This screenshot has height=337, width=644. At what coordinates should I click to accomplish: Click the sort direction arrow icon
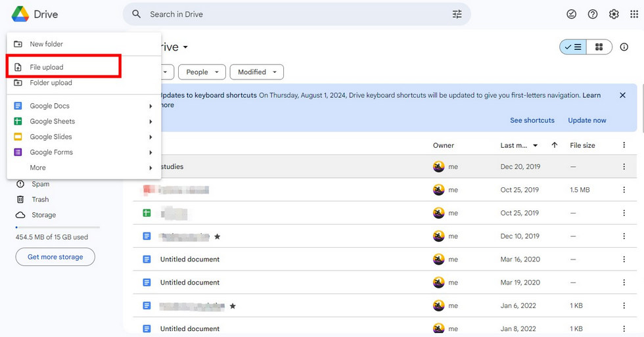click(555, 145)
